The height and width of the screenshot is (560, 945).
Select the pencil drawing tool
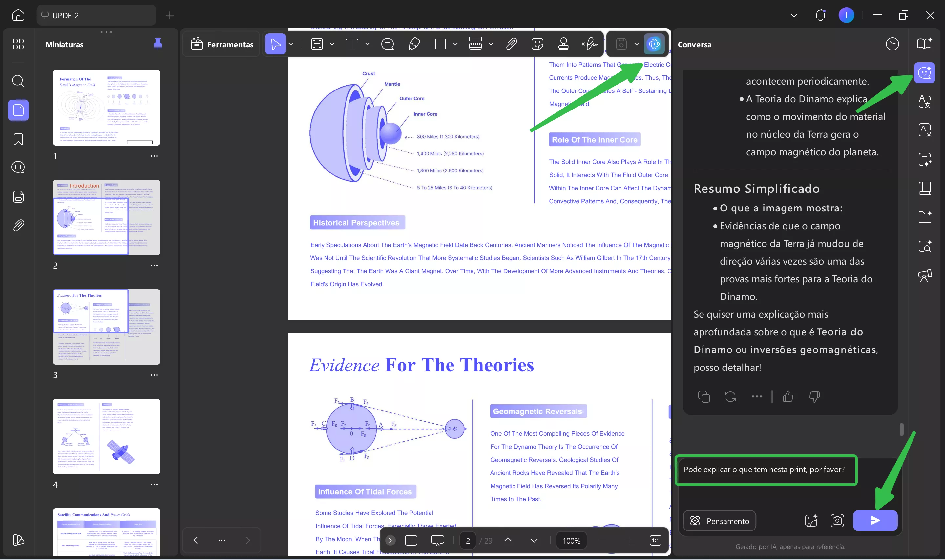click(x=414, y=44)
